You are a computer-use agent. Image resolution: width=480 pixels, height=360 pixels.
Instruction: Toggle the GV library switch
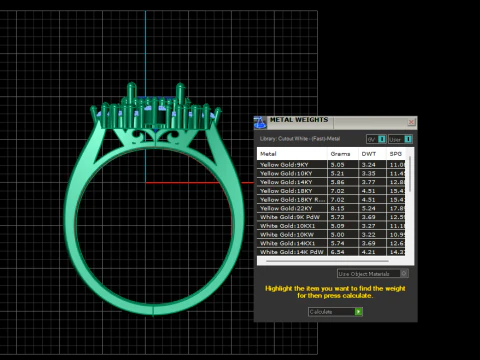(x=382, y=139)
